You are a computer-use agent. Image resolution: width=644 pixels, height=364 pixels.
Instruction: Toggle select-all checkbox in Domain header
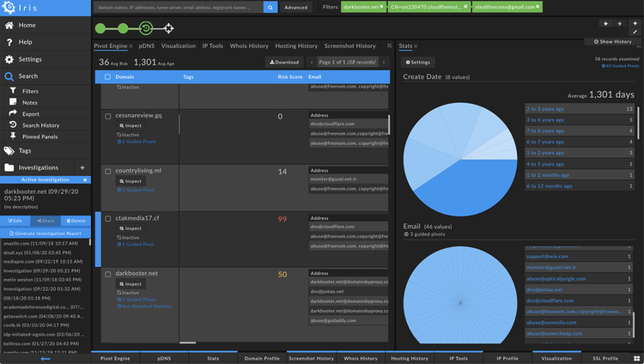point(107,76)
